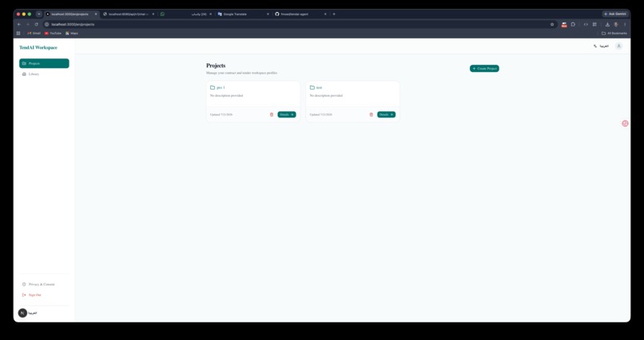Click the folder icon on test card
The width and height of the screenshot is (644, 340).
click(312, 87)
